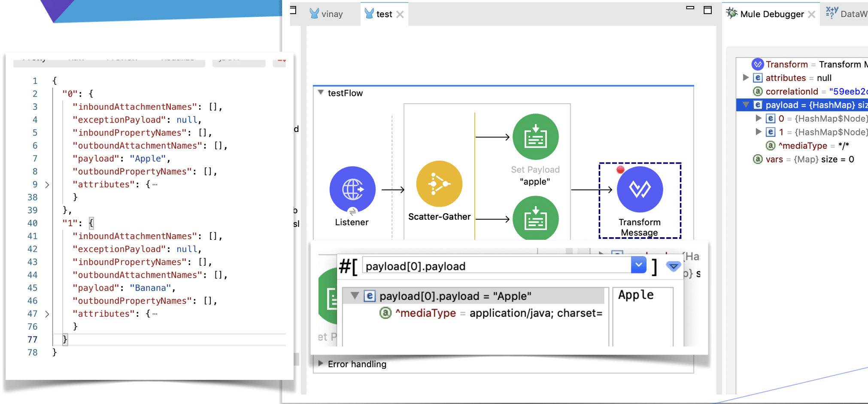The height and width of the screenshot is (404, 868).
Task: Click the blue triangle evaluate icon
Action: (673, 266)
